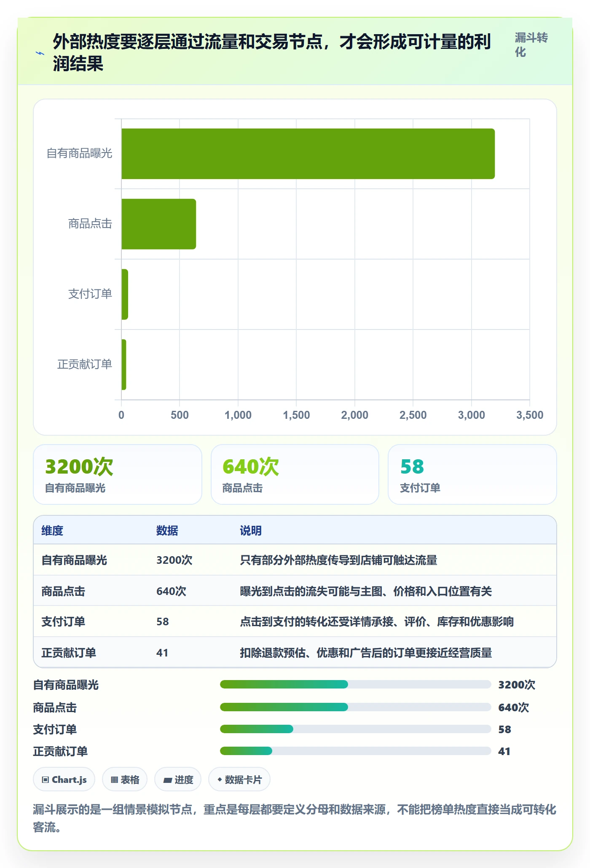Click description starting 扣除退款预估

366,653
